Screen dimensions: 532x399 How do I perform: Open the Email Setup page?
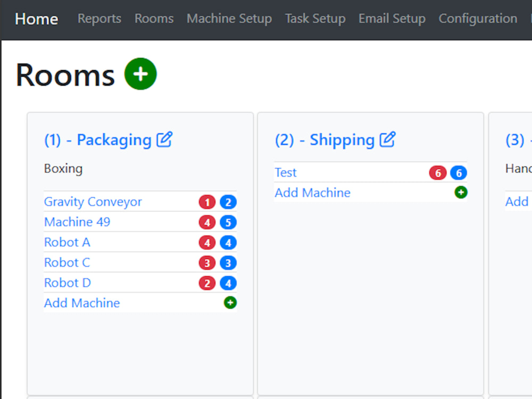(x=392, y=19)
